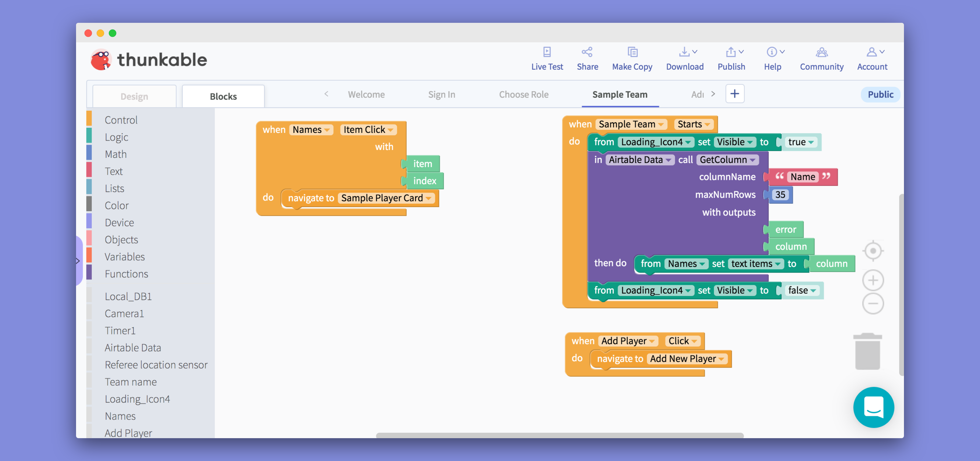Change the true value dropdown
980x461 pixels.
pyautogui.click(x=801, y=142)
